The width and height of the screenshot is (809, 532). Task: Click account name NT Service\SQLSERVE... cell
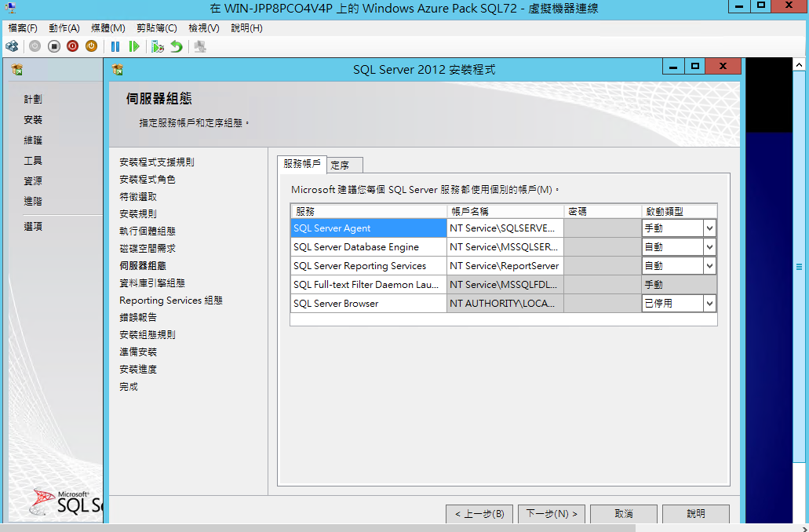point(505,228)
